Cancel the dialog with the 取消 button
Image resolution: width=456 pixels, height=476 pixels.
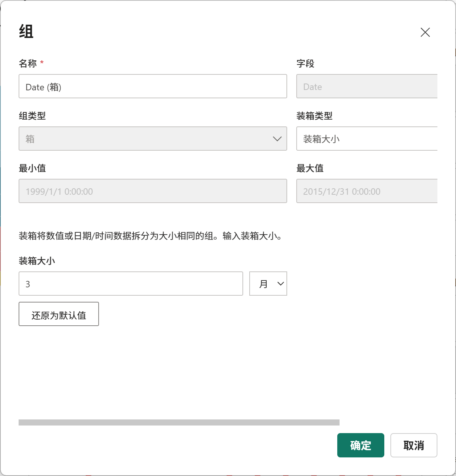(x=414, y=445)
